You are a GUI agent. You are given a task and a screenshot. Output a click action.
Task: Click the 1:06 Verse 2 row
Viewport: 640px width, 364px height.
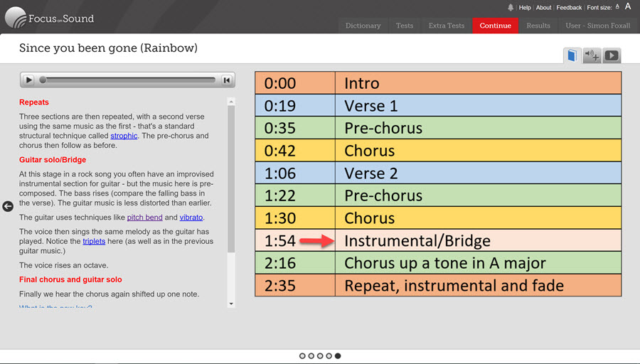pyautogui.click(x=438, y=173)
